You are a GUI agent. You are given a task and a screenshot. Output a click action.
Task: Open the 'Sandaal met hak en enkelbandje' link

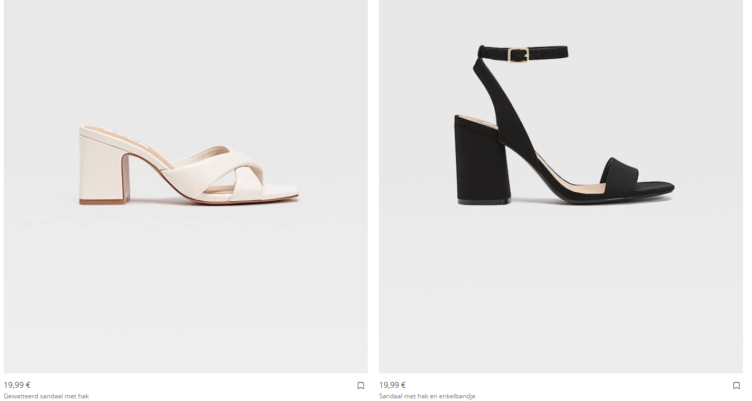[427, 396]
